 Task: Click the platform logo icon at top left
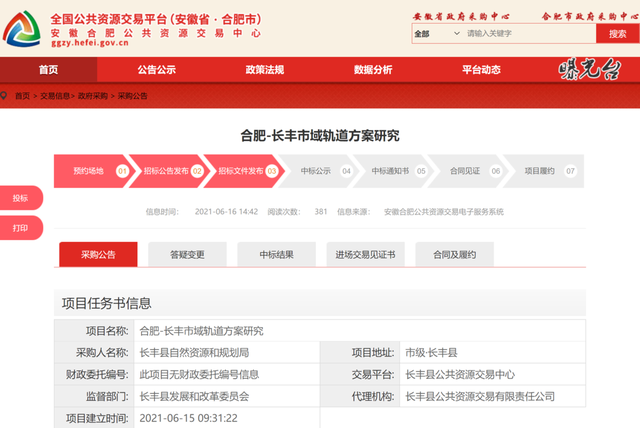[22, 29]
